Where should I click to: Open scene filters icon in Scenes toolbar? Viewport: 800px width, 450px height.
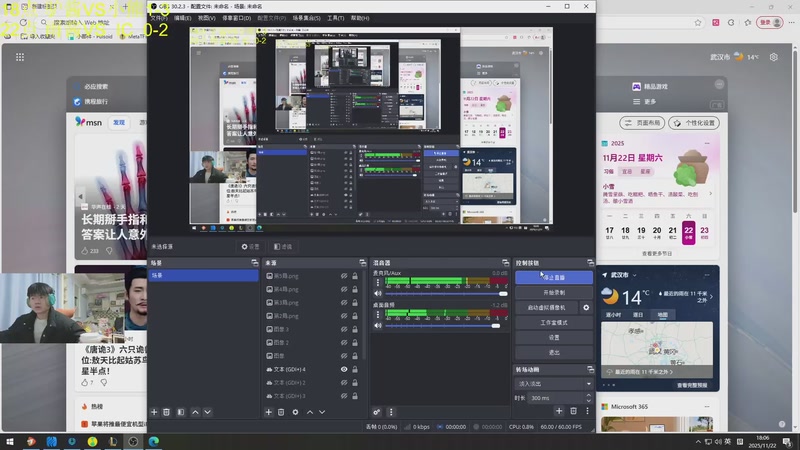pyautogui.click(x=181, y=412)
